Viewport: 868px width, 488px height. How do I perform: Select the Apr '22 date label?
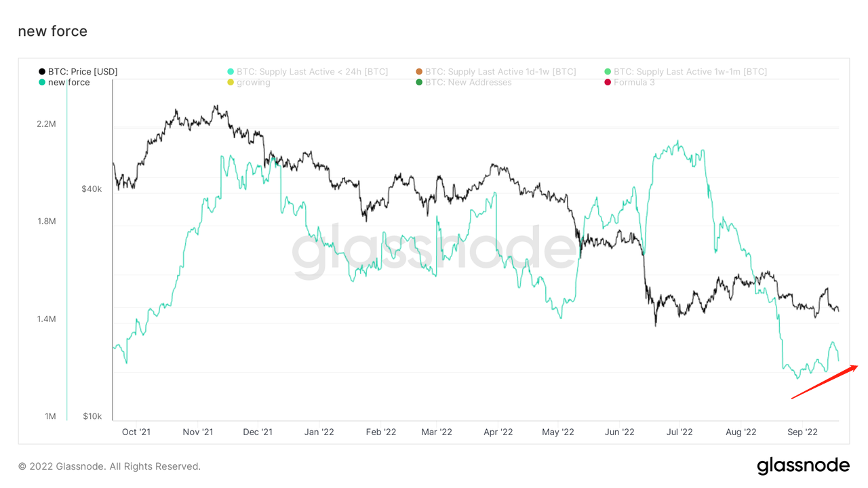498,432
